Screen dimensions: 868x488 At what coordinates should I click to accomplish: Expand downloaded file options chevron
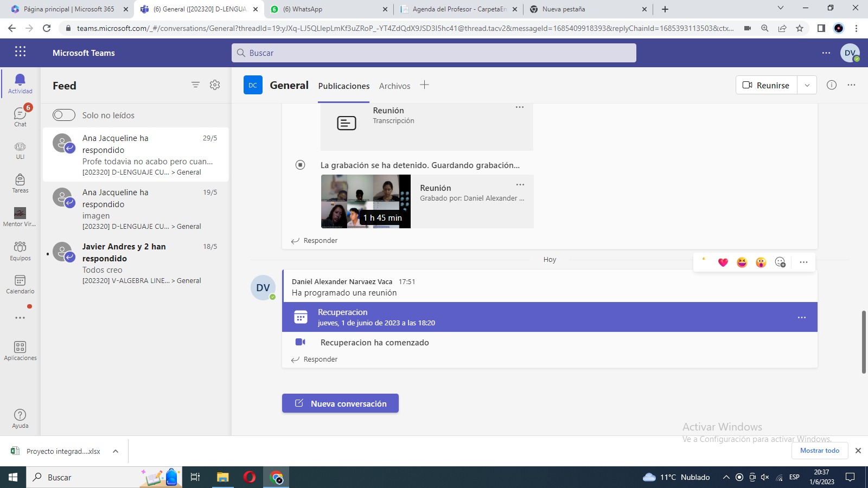[x=116, y=451]
